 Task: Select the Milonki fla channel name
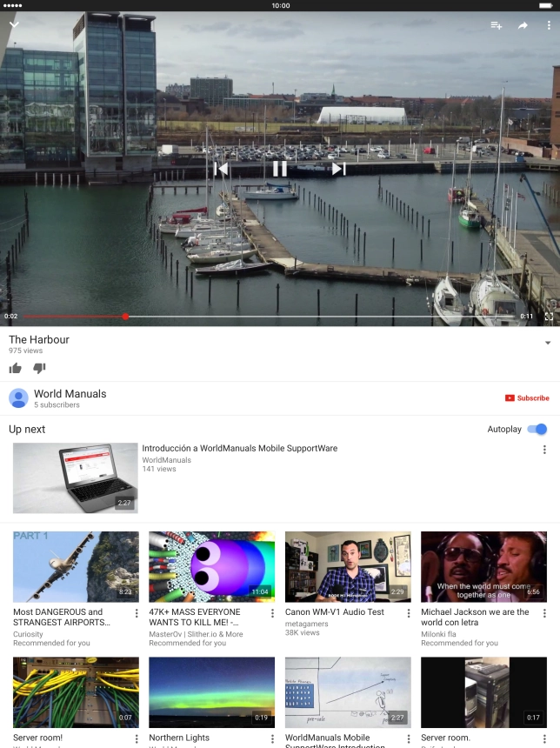pos(438,634)
